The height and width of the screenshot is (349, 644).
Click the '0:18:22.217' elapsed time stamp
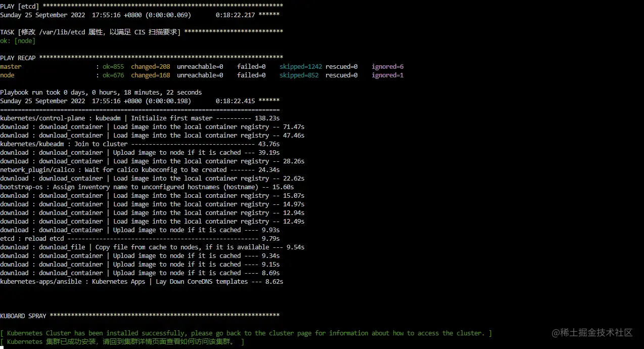click(x=235, y=15)
